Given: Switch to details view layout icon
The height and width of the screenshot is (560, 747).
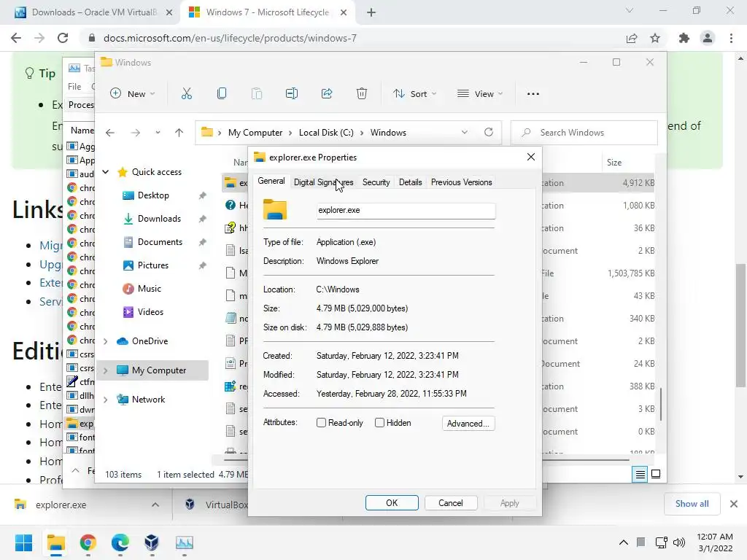Looking at the screenshot, I should [x=640, y=474].
